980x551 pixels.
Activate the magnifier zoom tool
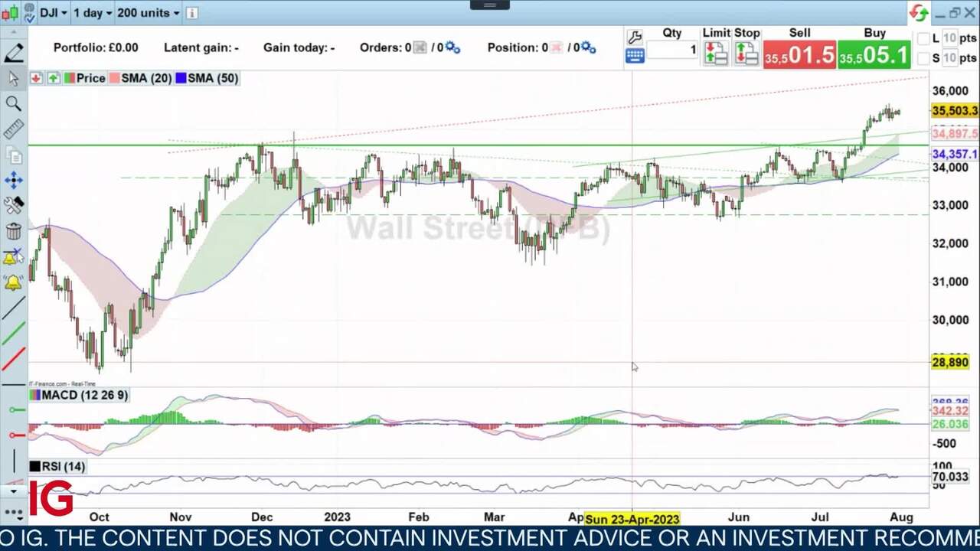point(14,103)
